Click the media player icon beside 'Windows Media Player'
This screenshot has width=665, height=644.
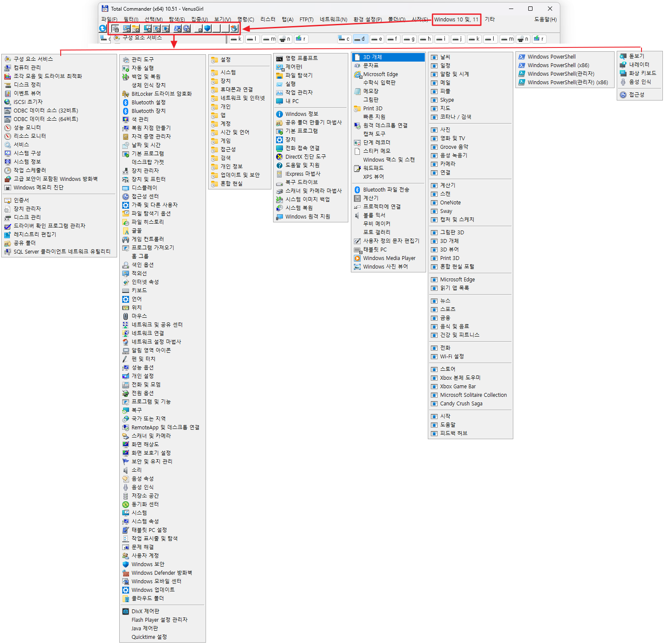(357, 258)
